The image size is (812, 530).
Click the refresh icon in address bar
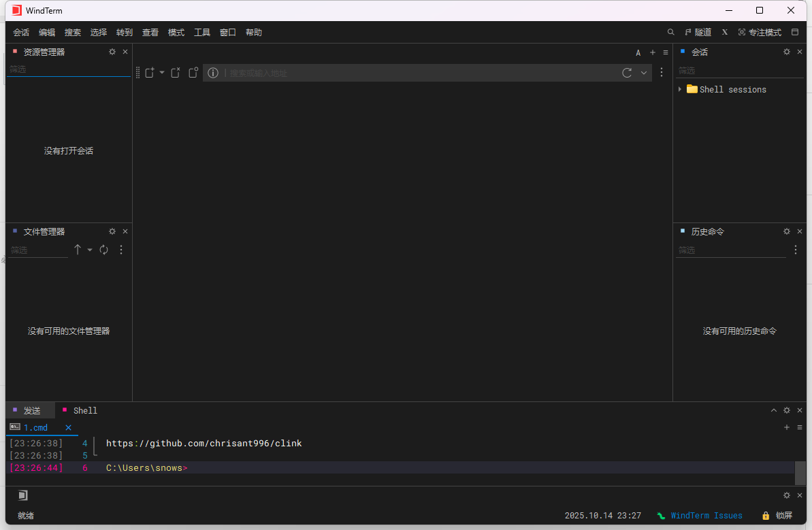coord(627,73)
